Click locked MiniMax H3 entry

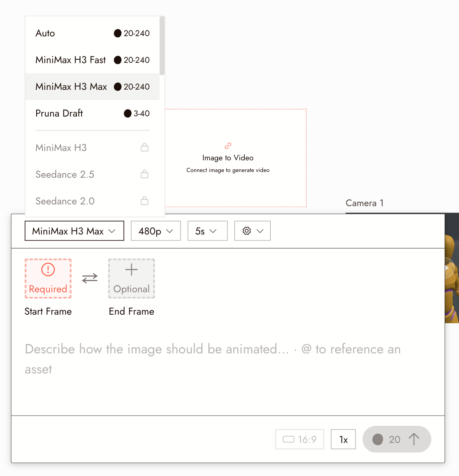click(92, 147)
